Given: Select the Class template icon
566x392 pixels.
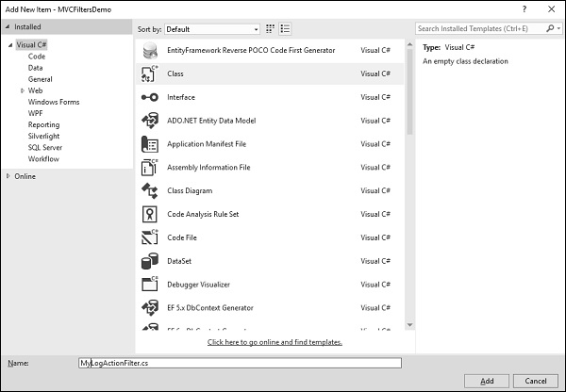Looking at the screenshot, I should pyautogui.click(x=149, y=73).
